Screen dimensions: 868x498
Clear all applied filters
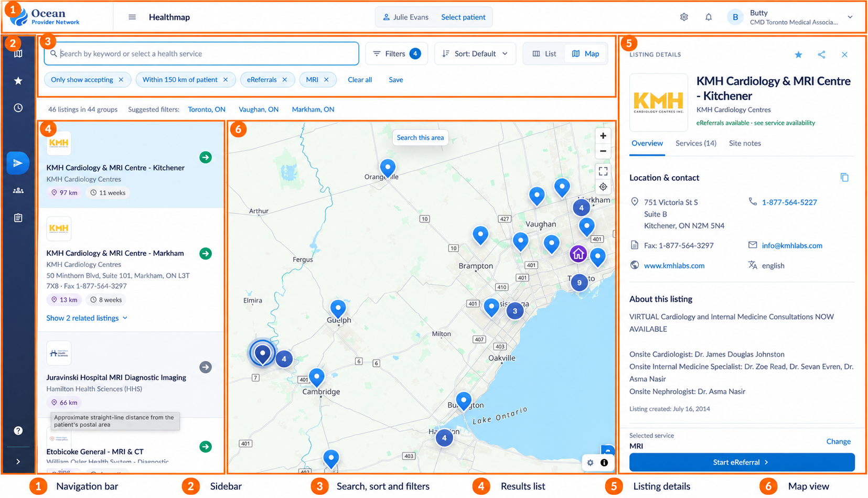[x=360, y=80]
